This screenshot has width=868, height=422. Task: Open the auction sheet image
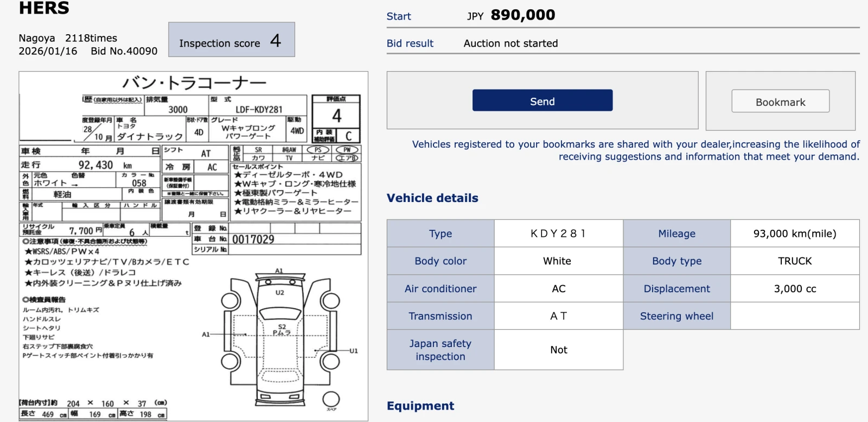pos(193,245)
